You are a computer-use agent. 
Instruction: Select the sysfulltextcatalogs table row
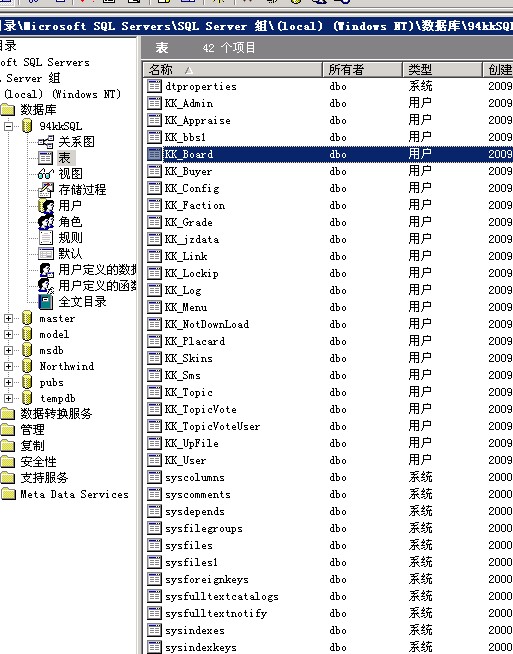click(x=328, y=596)
